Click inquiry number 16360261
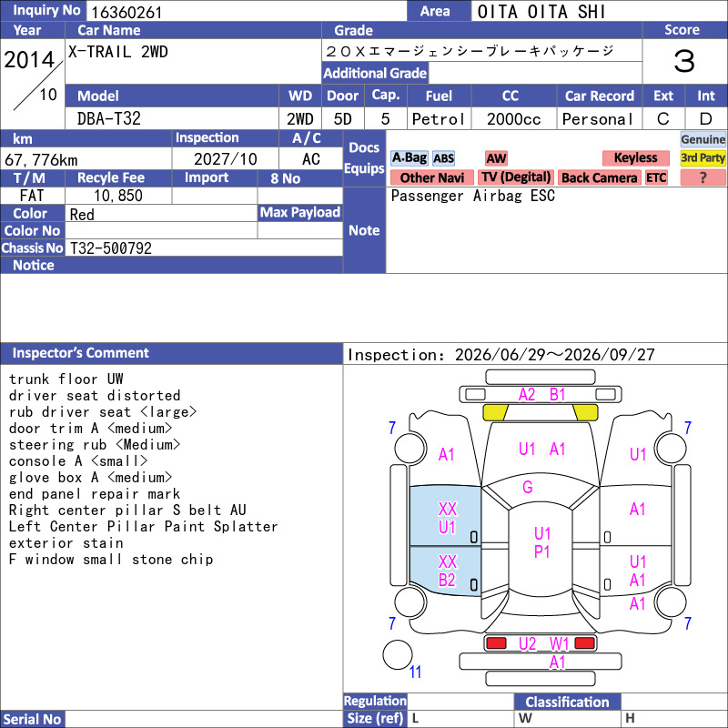The height and width of the screenshot is (728, 728). coord(126,13)
